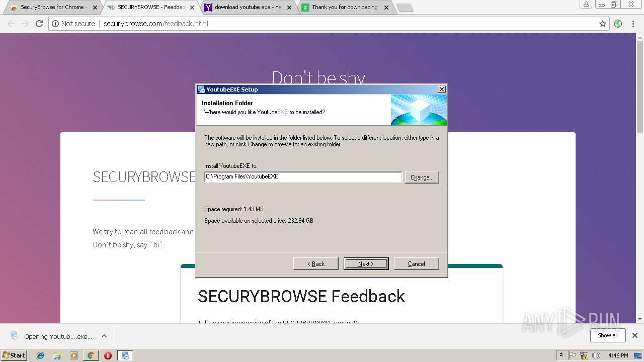This screenshot has height=362, width=644.
Task: Click Back in YoutubeEXE Setup
Action: click(x=316, y=264)
